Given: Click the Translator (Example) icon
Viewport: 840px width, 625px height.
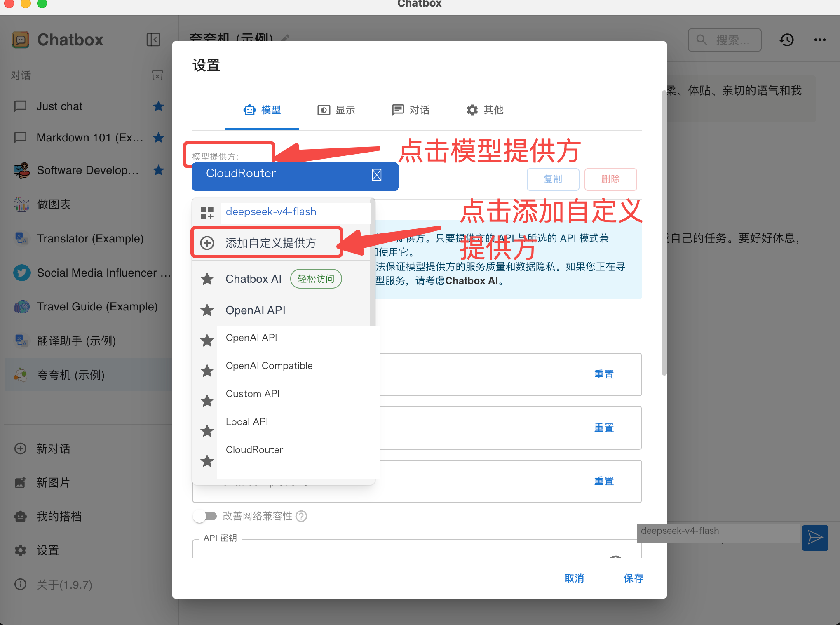Looking at the screenshot, I should pyautogui.click(x=21, y=238).
